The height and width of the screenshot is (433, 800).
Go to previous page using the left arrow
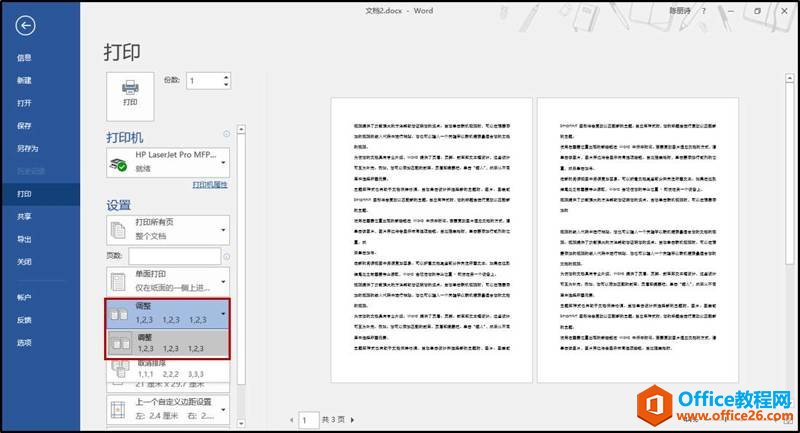[291, 420]
